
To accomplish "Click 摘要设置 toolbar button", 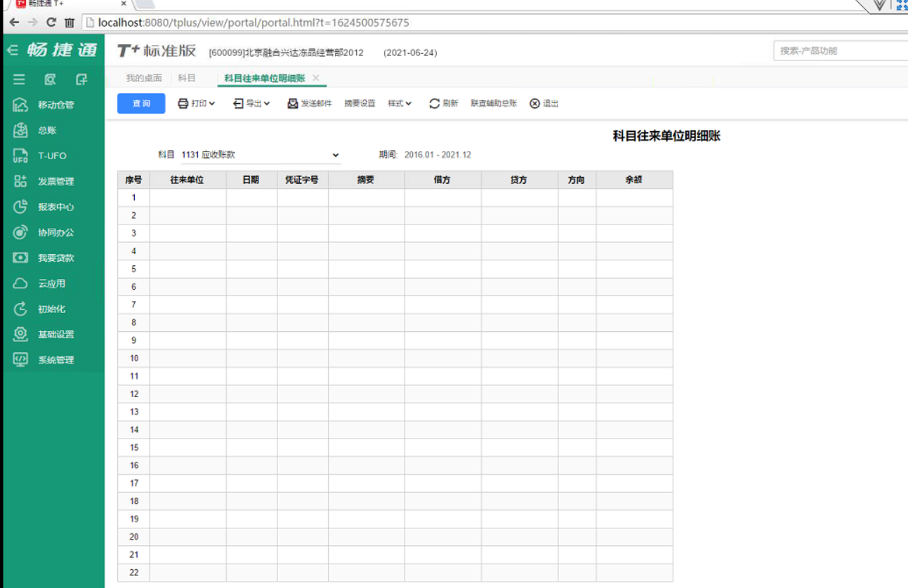I will click(360, 103).
